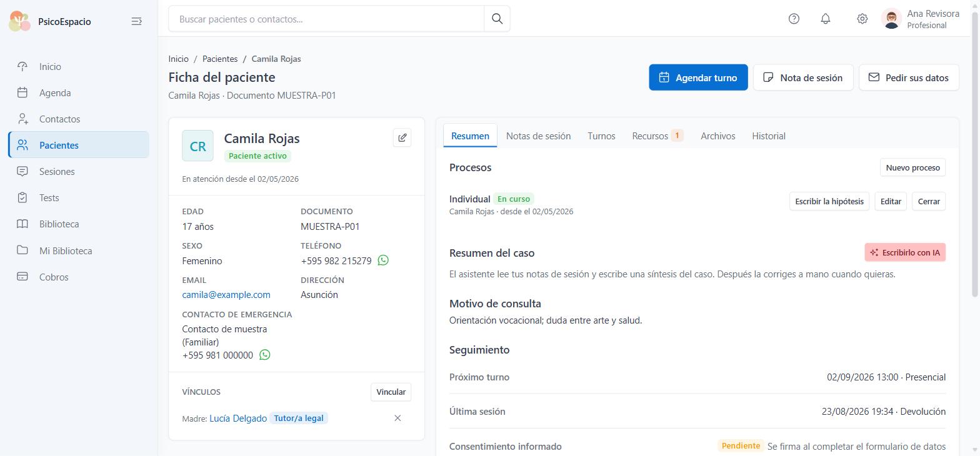Open Sesiones in the sidebar
This screenshot has width=980, height=456.
click(x=79, y=172)
